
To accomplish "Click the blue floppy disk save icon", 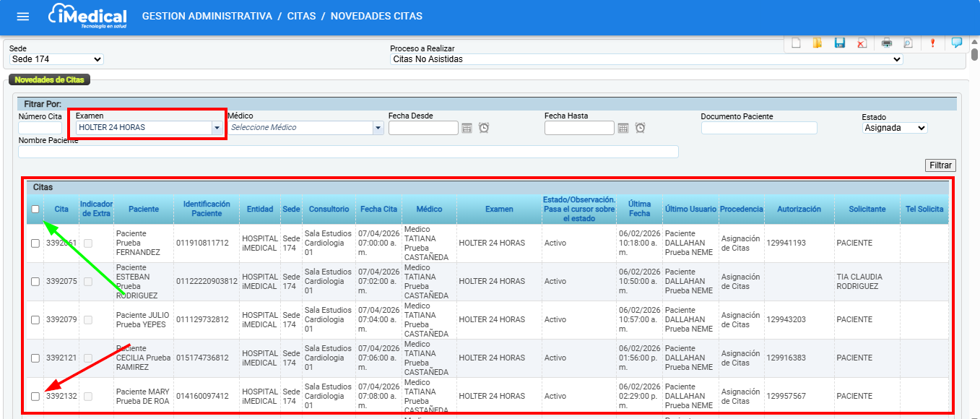I will pos(840,43).
